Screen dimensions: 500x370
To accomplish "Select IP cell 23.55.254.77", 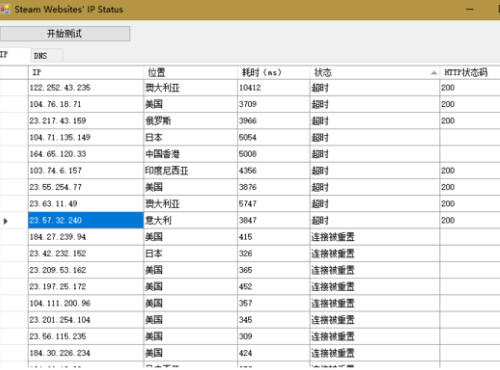I will pos(86,187).
